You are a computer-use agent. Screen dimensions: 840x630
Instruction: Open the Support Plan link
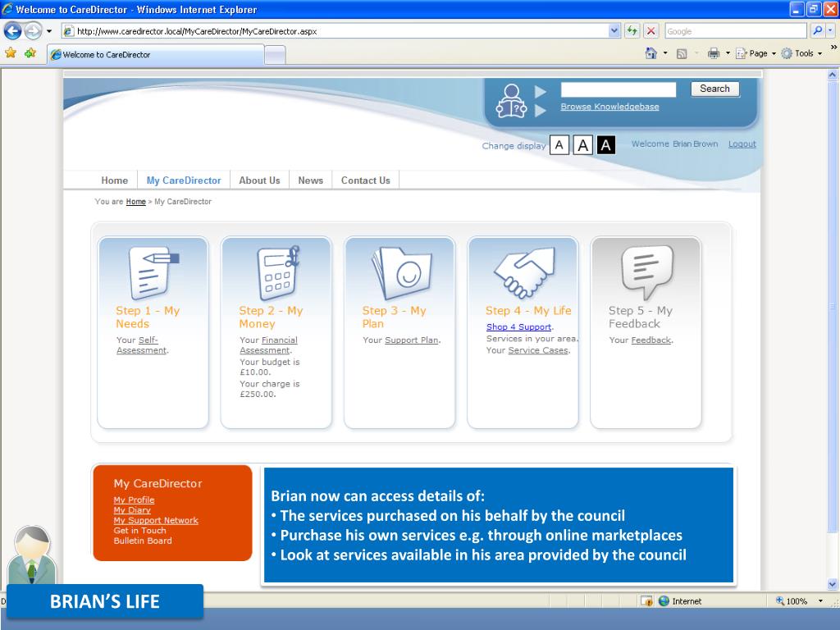(x=412, y=340)
